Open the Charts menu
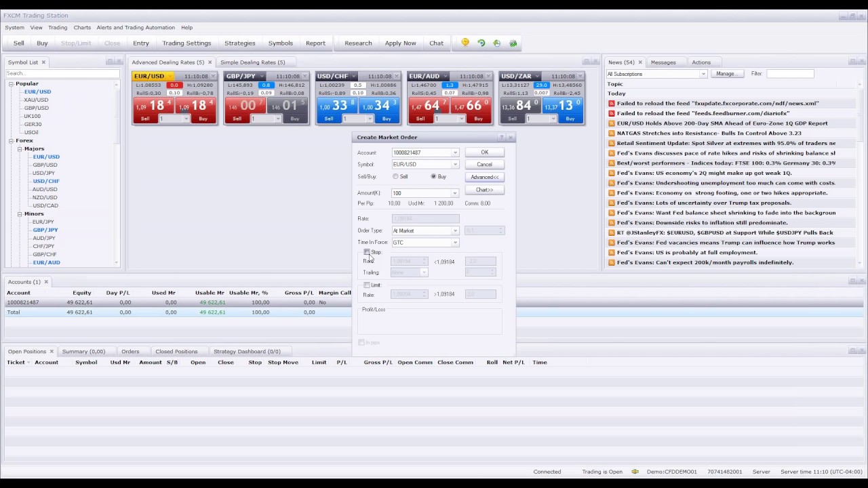The width and height of the screenshot is (868, 488). point(82,28)
